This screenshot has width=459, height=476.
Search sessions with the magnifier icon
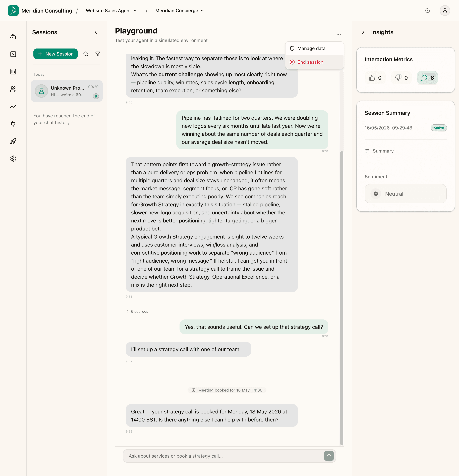coord(86,54)
